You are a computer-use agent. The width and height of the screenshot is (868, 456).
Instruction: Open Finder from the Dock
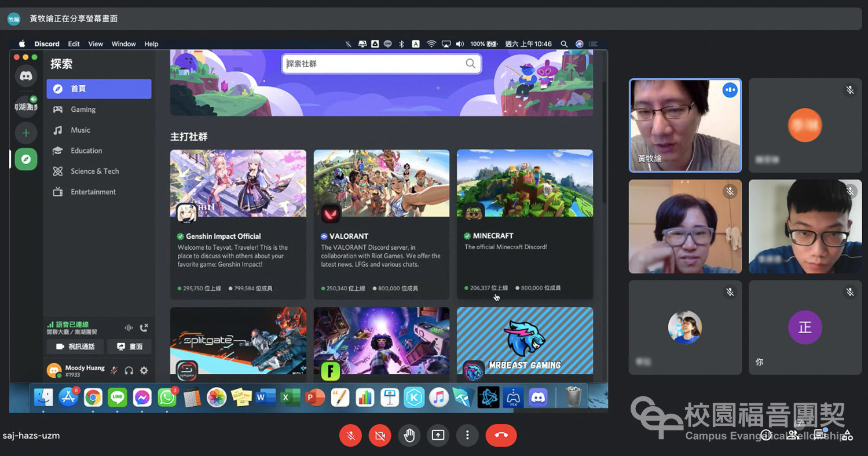click(43, 397)
